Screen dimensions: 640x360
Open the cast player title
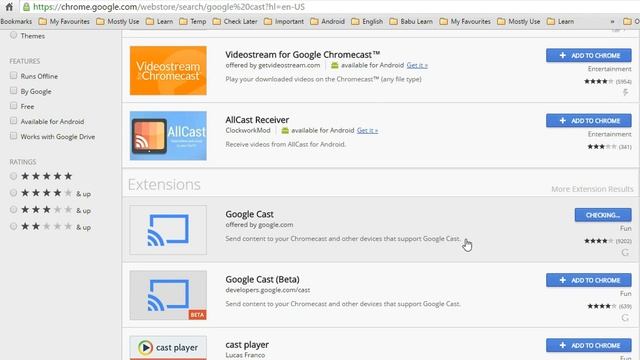[x=247, y=345]
